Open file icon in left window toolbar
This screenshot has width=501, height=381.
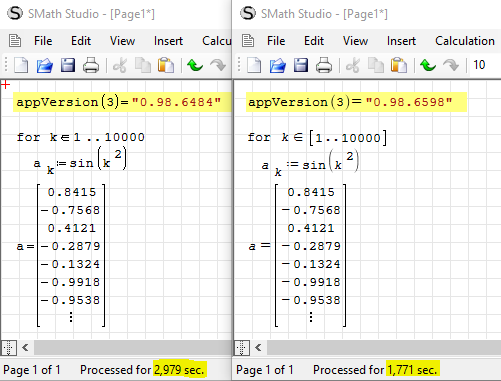pos(45,65)
